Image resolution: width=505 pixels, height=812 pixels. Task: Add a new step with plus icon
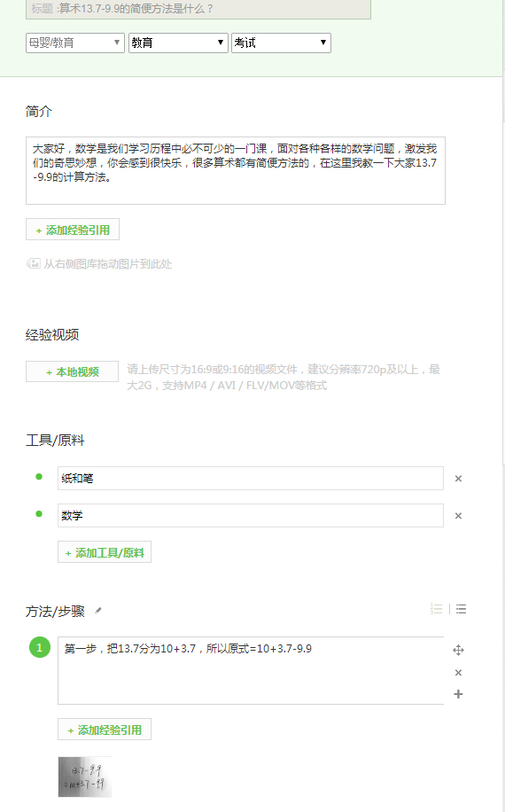point(458,694)
